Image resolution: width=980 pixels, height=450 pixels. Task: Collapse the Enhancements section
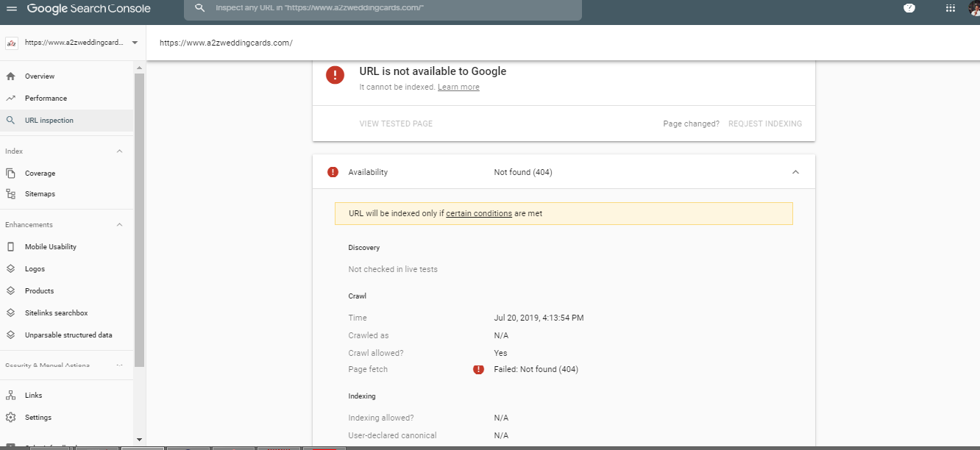tap(119, 225)
